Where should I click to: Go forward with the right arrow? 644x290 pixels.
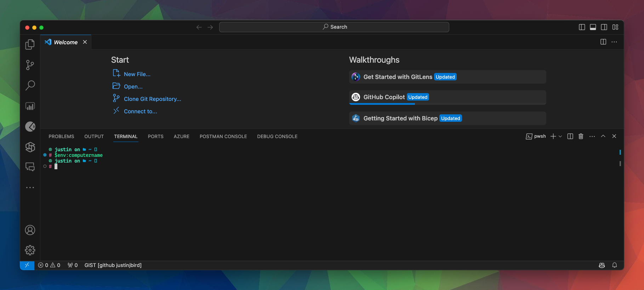pos(210,27)
